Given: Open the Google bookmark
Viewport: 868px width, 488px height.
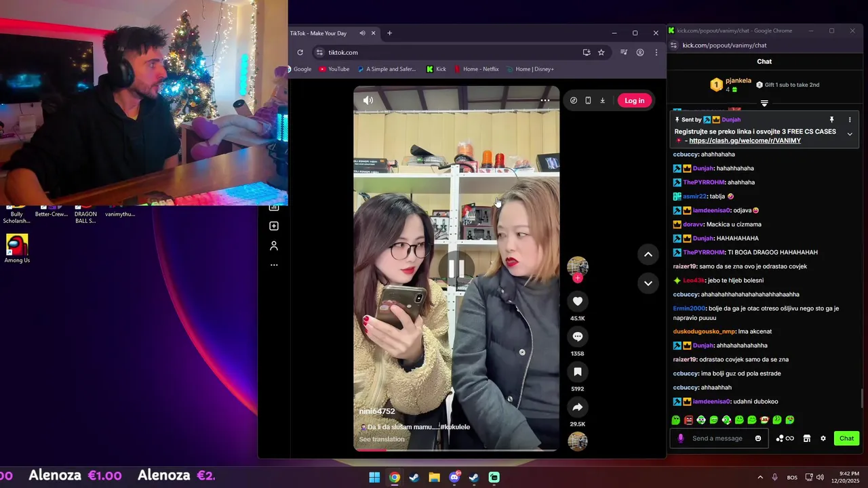Looking at the screenshot, I should 299,69.
